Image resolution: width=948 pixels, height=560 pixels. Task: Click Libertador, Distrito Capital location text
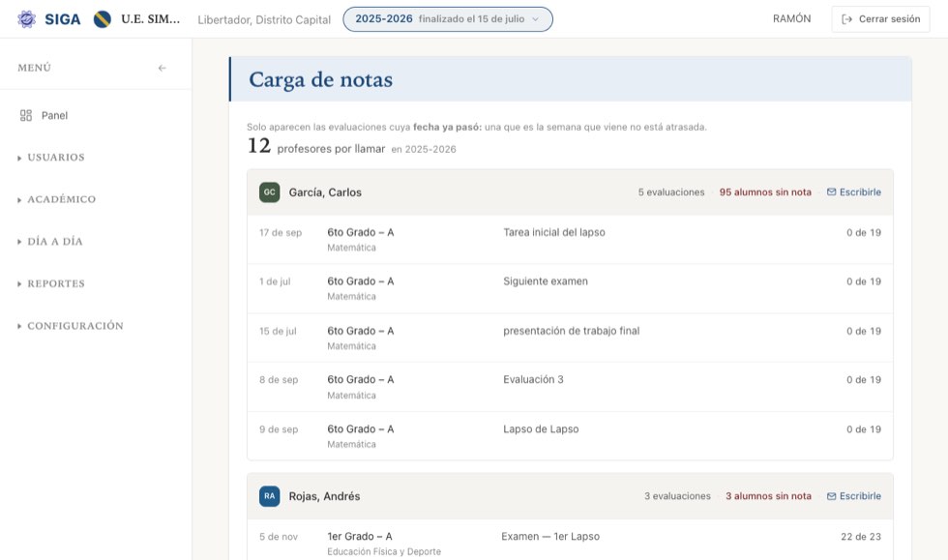pos(264,20)
